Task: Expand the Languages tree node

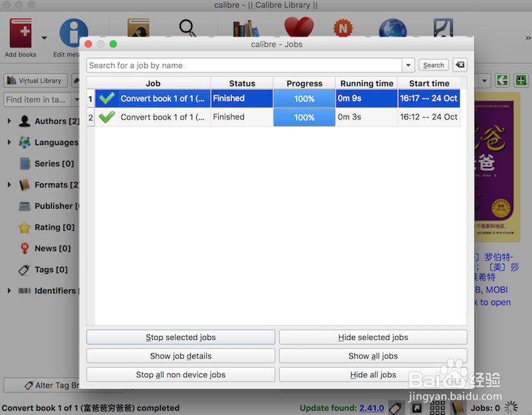Action: click(x=9, y=142)
